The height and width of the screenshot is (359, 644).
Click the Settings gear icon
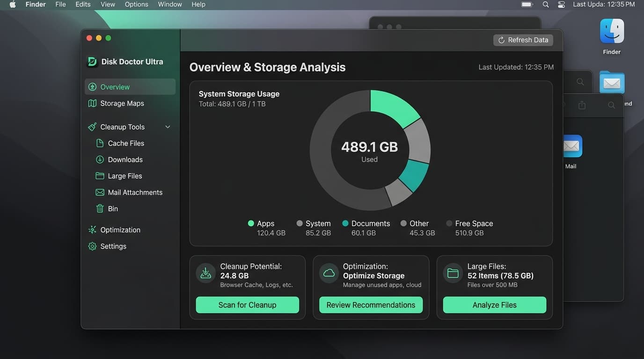click(93, 246)
